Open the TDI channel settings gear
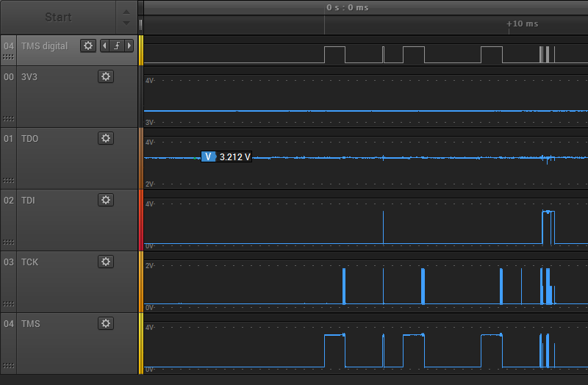 [x=106, y=200]
